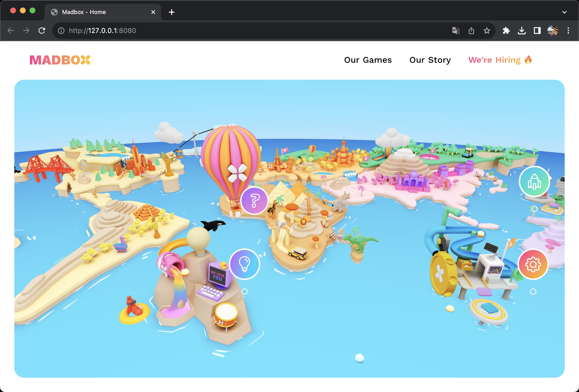Click the purple question mark hotspot

254,201
